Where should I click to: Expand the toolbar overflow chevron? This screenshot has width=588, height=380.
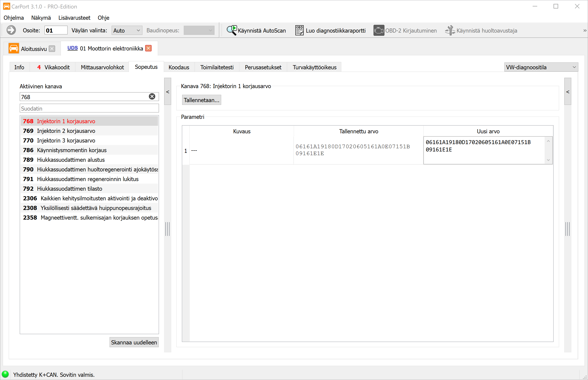point(585,31)
